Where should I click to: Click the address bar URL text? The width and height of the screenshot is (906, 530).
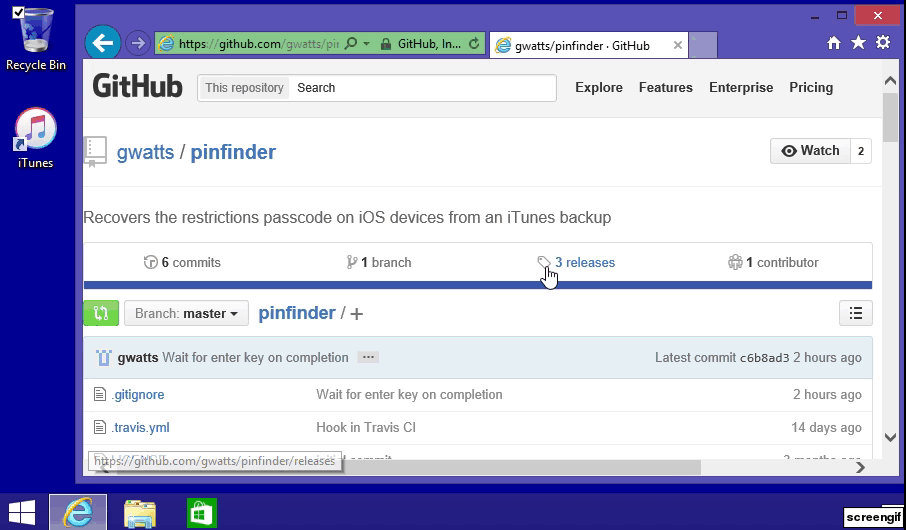point(258,44)
